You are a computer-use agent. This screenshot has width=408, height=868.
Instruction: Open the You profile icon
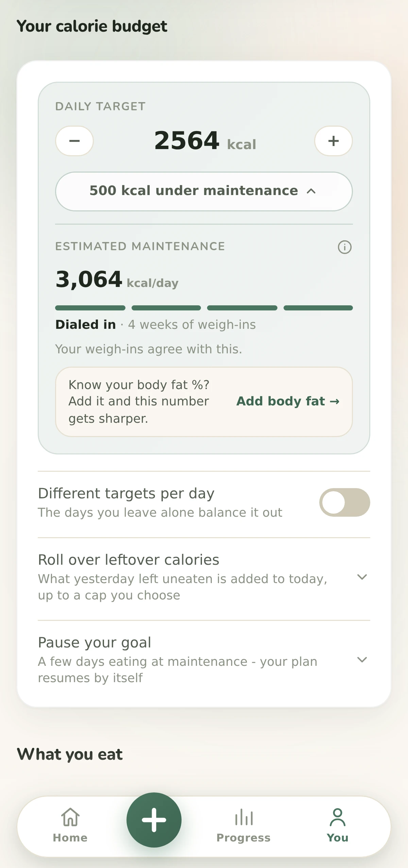(x=338, y=817)
